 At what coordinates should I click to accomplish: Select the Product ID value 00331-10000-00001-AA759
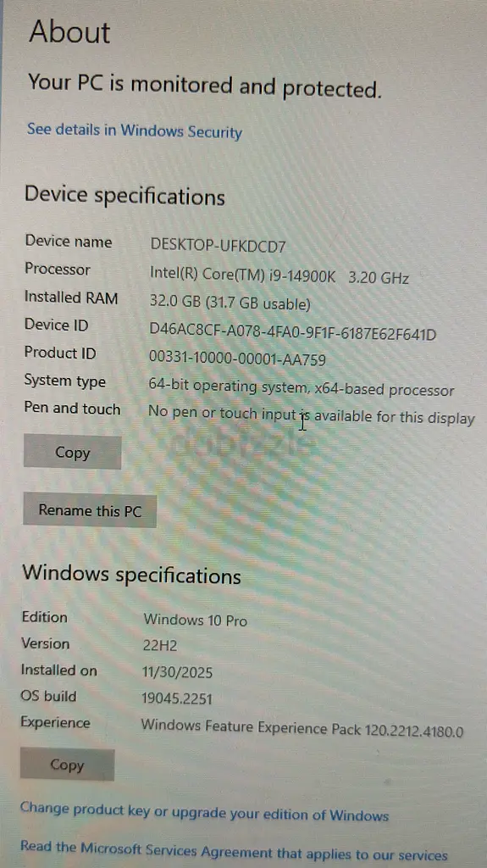tap(237, 359)
